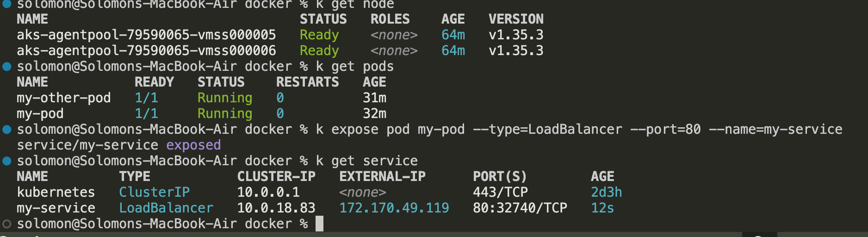Click the PORT(S) column header
This screenshot has height=237, width=868.
500,176
